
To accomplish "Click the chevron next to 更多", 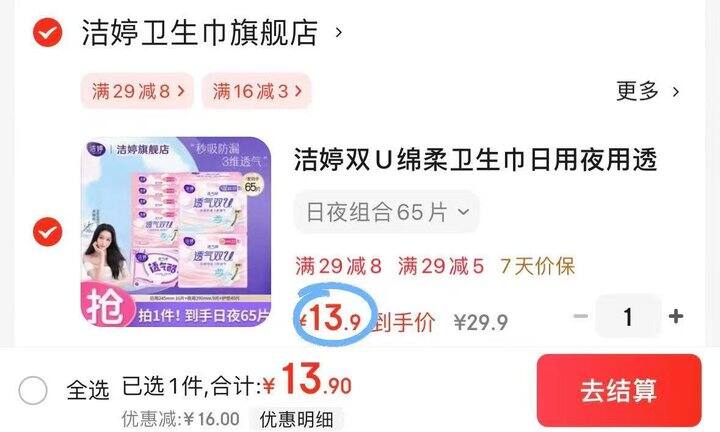I will click(x=675, y=92).
